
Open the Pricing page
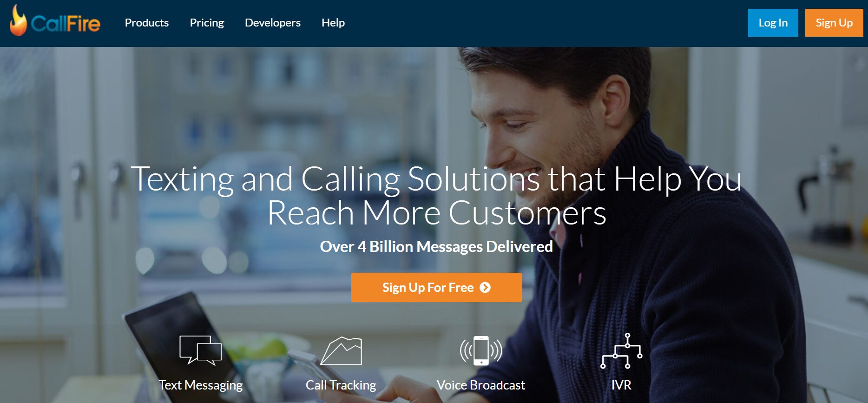pyautogui.click(x=207, y=23)
